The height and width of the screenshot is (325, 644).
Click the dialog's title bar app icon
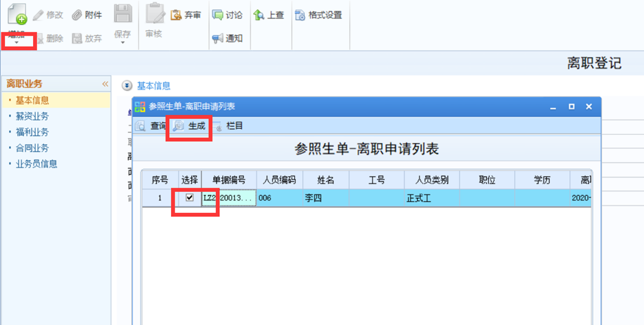tap(140, 107)
